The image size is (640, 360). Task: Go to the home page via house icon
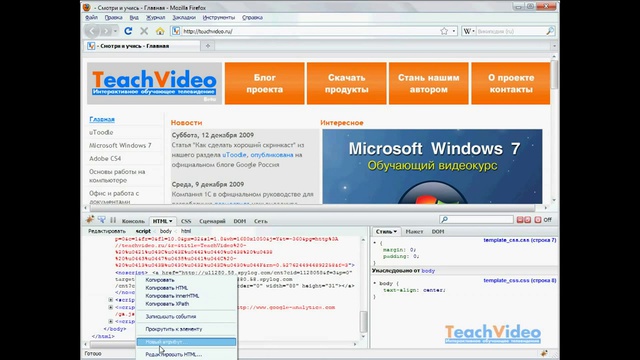point(160,31)
